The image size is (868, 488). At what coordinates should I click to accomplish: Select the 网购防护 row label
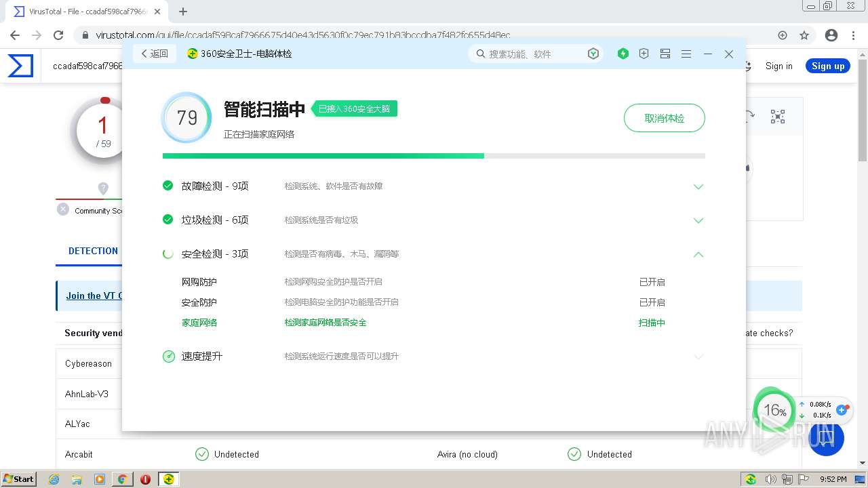coord(199,282)
